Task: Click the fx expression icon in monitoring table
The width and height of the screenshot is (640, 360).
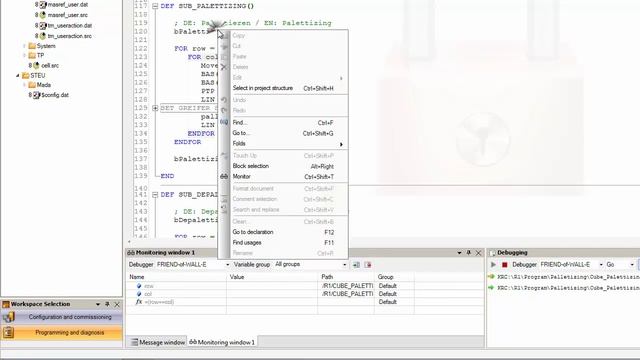Action: pos(139,302)
